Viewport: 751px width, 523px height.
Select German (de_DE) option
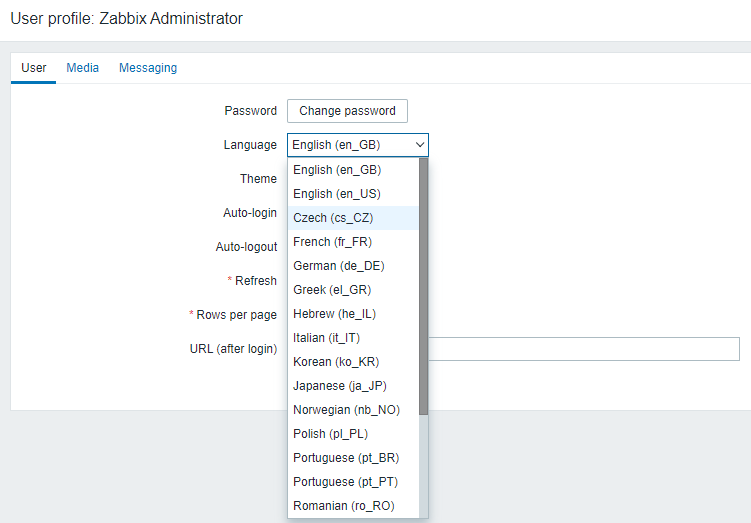(x=338, y=266)
